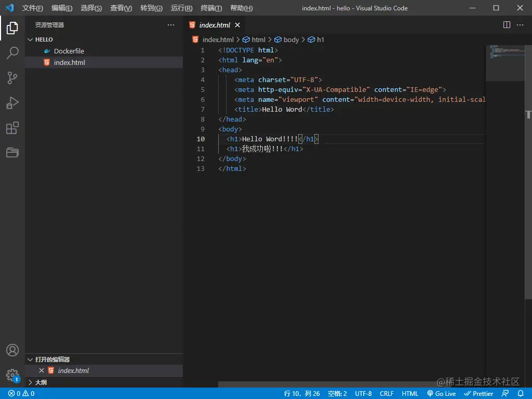Close index.html in Open Editors list
This screenshot has height=399, width=532.
click(42, 370)
